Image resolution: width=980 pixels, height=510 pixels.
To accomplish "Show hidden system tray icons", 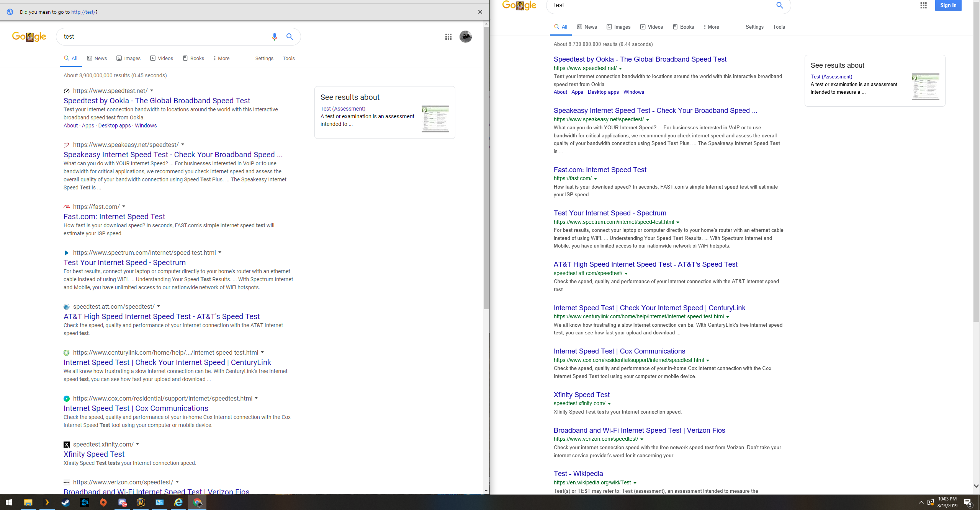I will (x=921, y=502).
